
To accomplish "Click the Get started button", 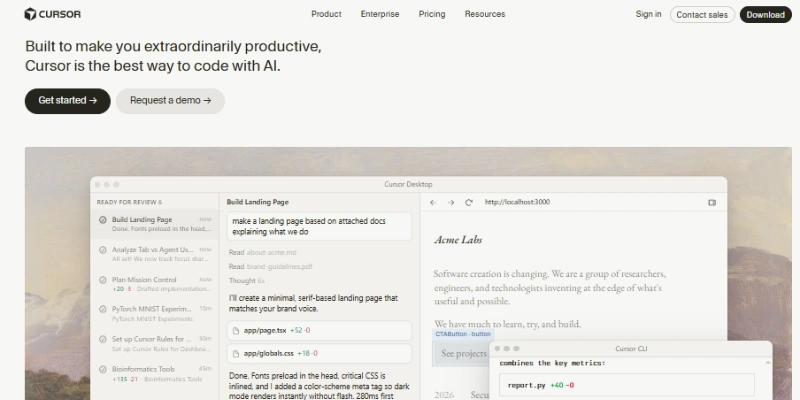I will point(67,101).
